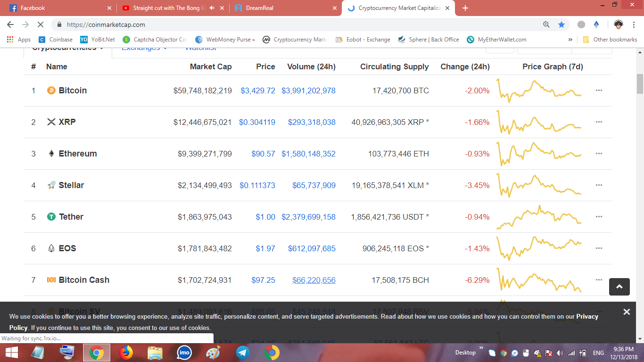Switch to the Facebook tab

click(x=59, y=8)
